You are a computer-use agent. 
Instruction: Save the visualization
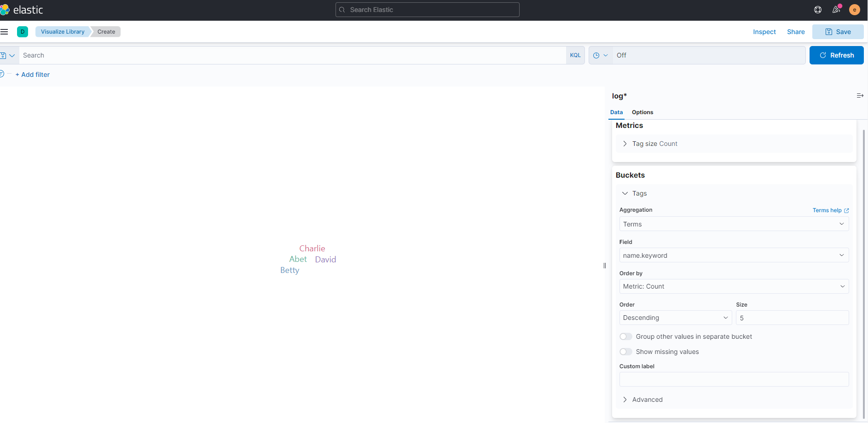[x=838, y=32]
